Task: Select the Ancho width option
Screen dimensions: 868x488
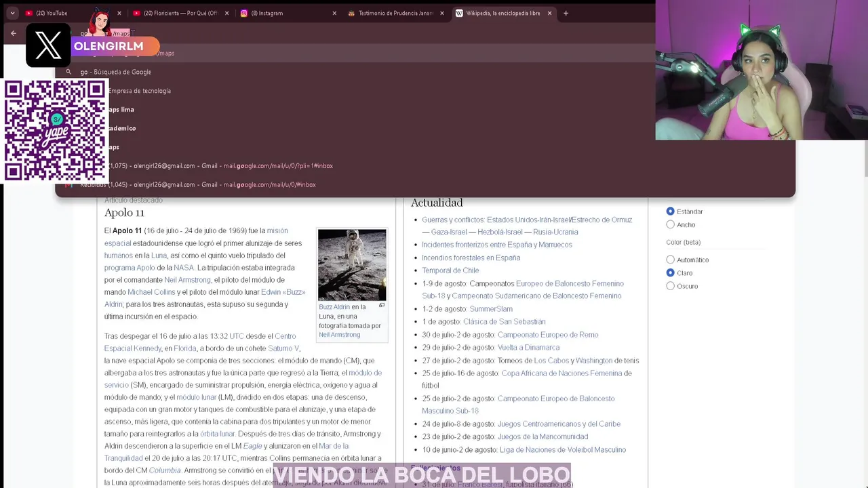Action: 671,224
